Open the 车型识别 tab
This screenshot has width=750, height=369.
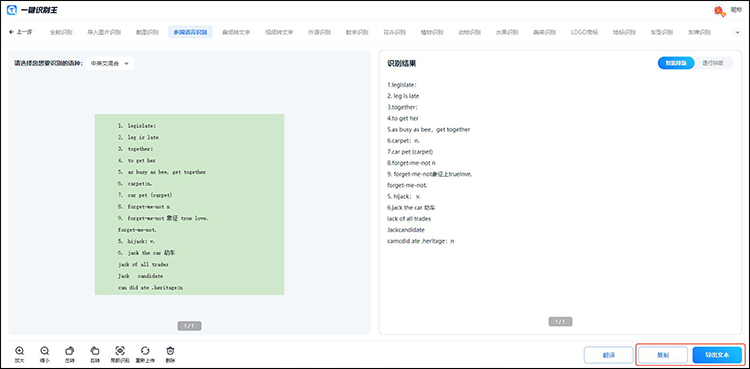(662, 33)
